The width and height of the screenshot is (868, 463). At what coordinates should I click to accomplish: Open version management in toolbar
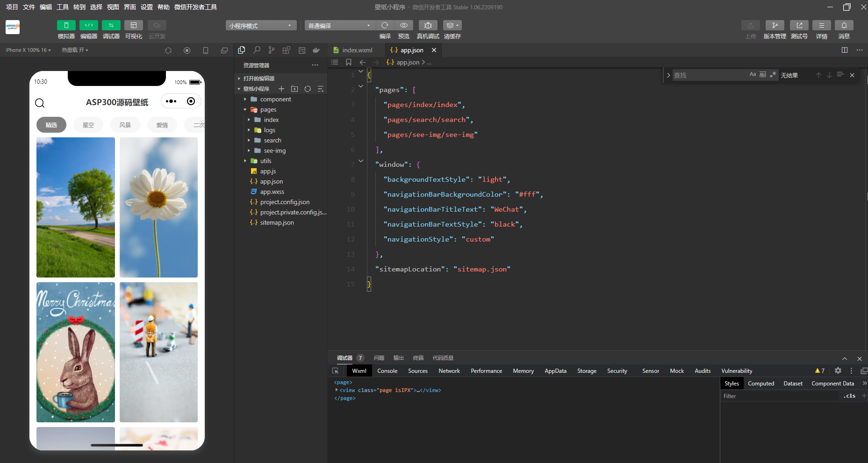pyautogui.click(x=775, y=26)
